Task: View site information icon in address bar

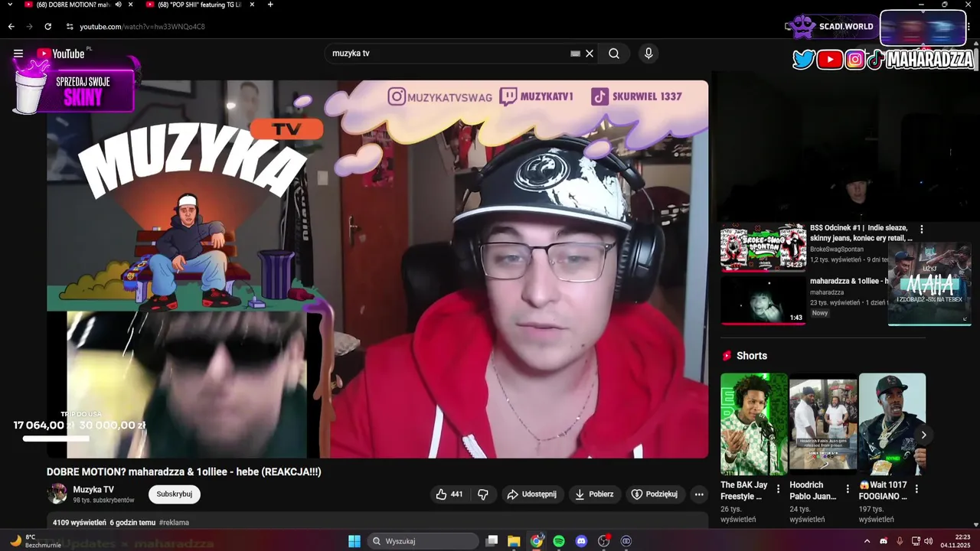Action: click(70, 27)
